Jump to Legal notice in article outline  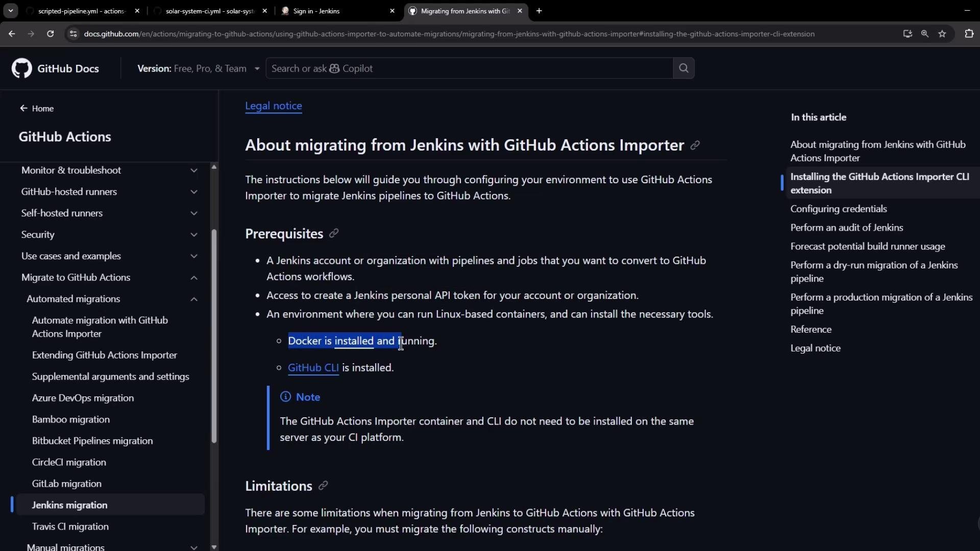(x=816, y=348)
